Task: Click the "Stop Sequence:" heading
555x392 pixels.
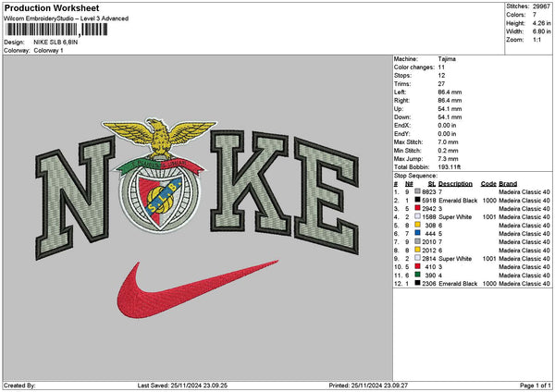Action: tap(415, 176)
